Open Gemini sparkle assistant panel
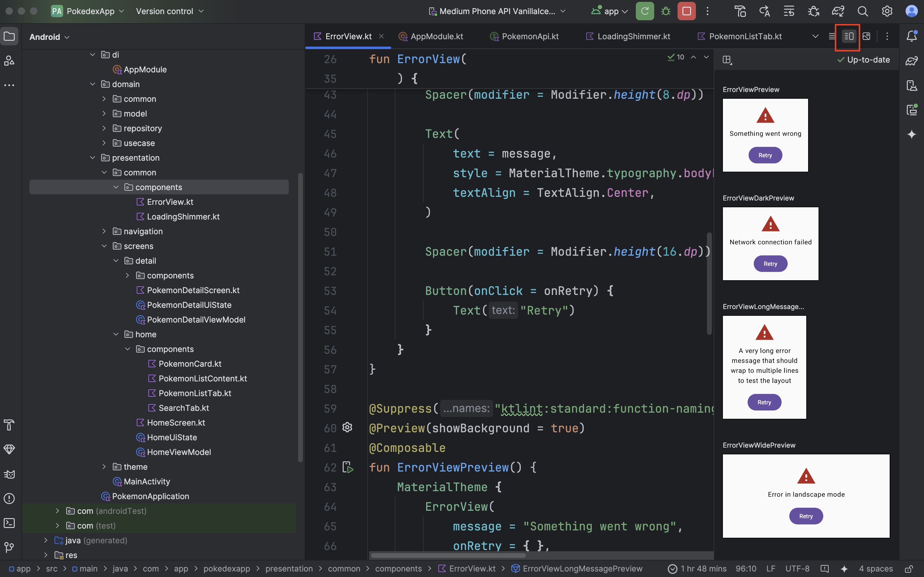 click(911, 134)
